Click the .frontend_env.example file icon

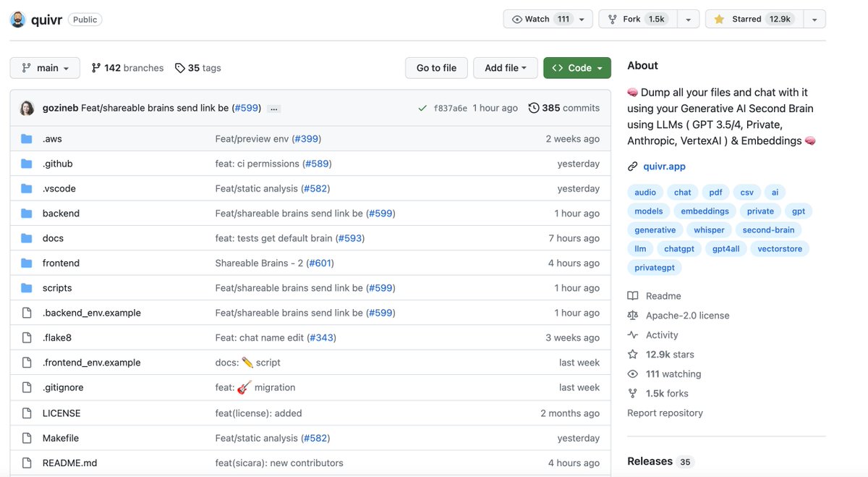[27, 363]
